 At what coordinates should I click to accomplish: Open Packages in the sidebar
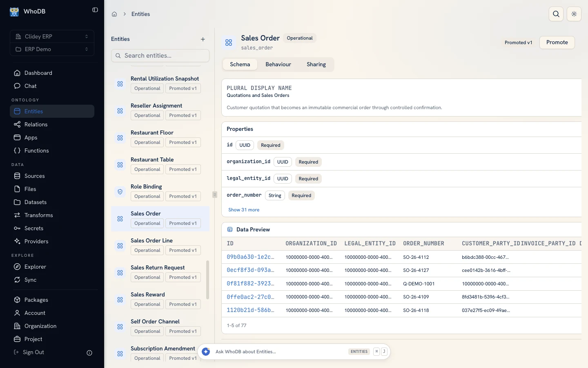point(52,300)
